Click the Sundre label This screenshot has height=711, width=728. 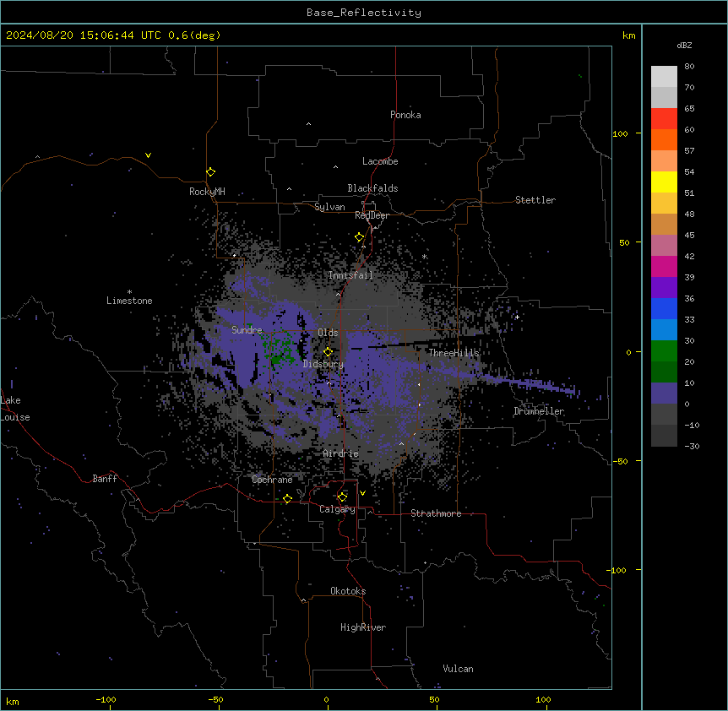pos(247,330)
